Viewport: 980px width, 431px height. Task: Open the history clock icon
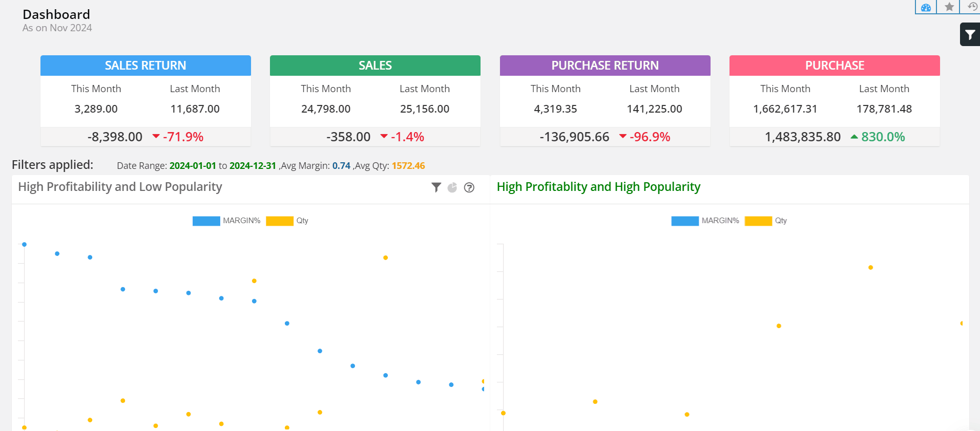tap(972, 7)
